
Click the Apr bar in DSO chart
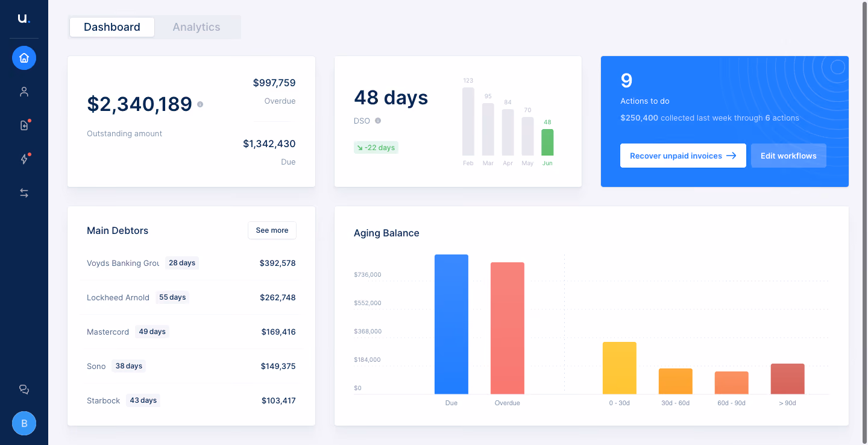coord(508,132)
